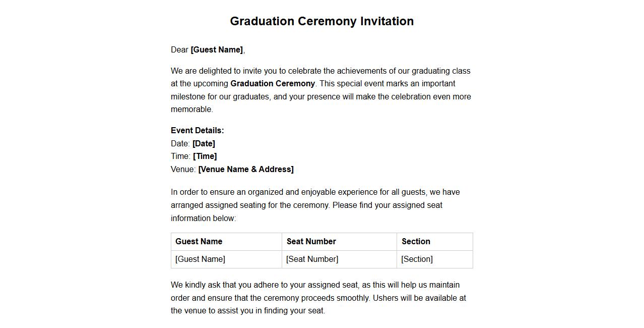Click bold Graduation Ceremony text in first paragraph

[x=273, y=84]
